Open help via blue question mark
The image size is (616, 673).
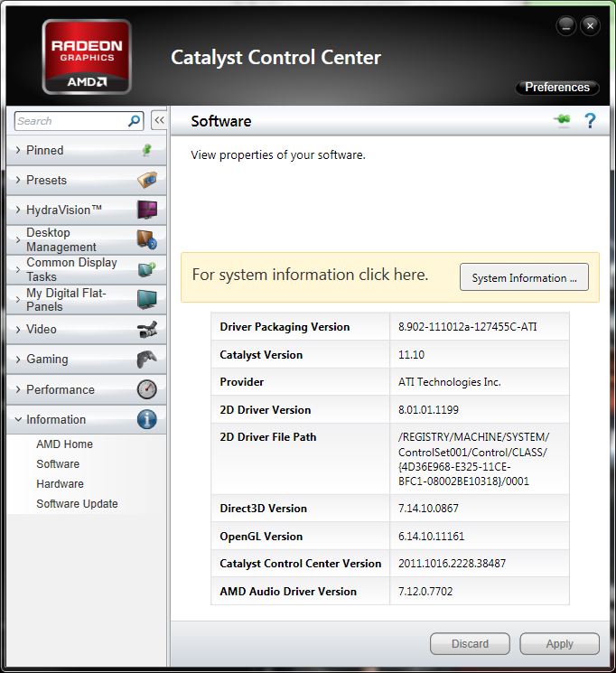pos(590,121)
